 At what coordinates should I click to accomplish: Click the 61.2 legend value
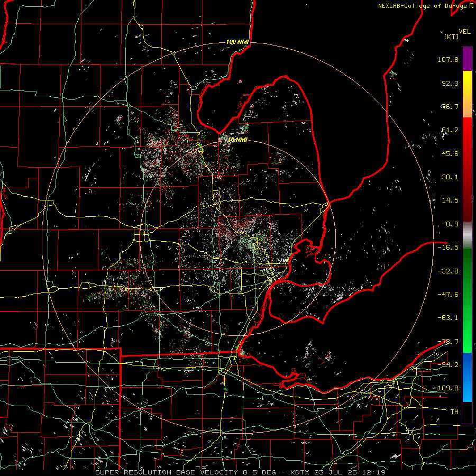pos(450,130)
